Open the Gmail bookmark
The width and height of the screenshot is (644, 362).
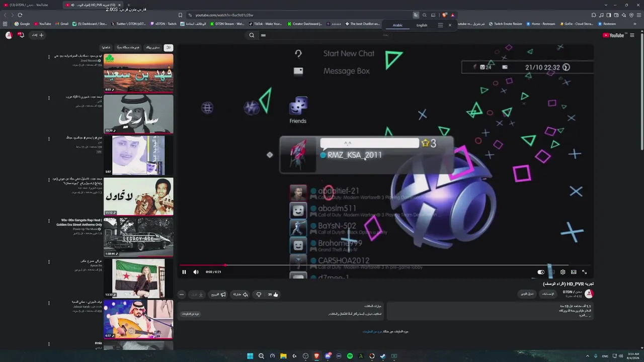[x=62, y=24]
